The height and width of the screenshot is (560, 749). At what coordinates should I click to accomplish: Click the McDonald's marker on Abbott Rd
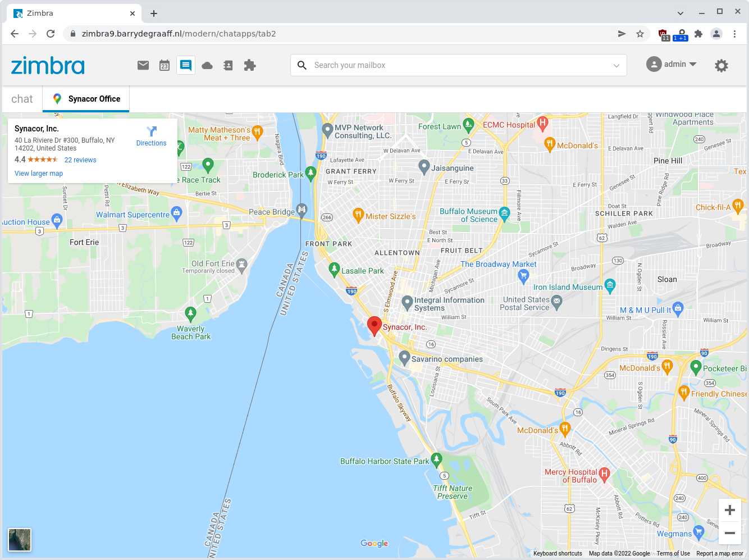click(x=565, y=429)
